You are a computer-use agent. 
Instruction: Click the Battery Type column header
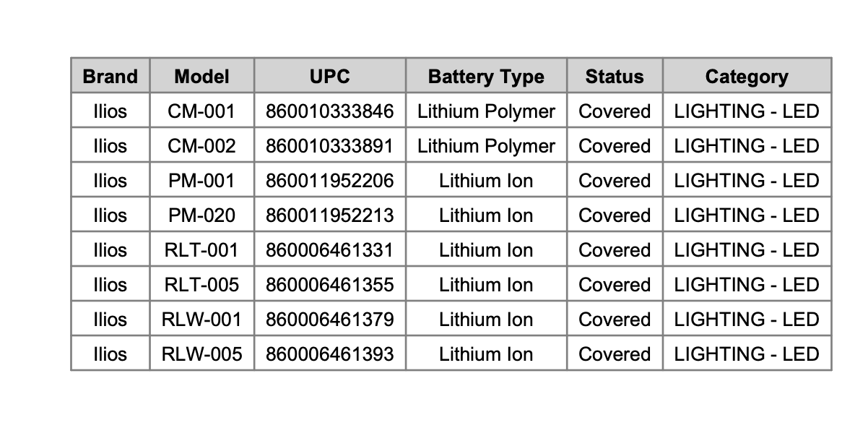pos(486,77)
